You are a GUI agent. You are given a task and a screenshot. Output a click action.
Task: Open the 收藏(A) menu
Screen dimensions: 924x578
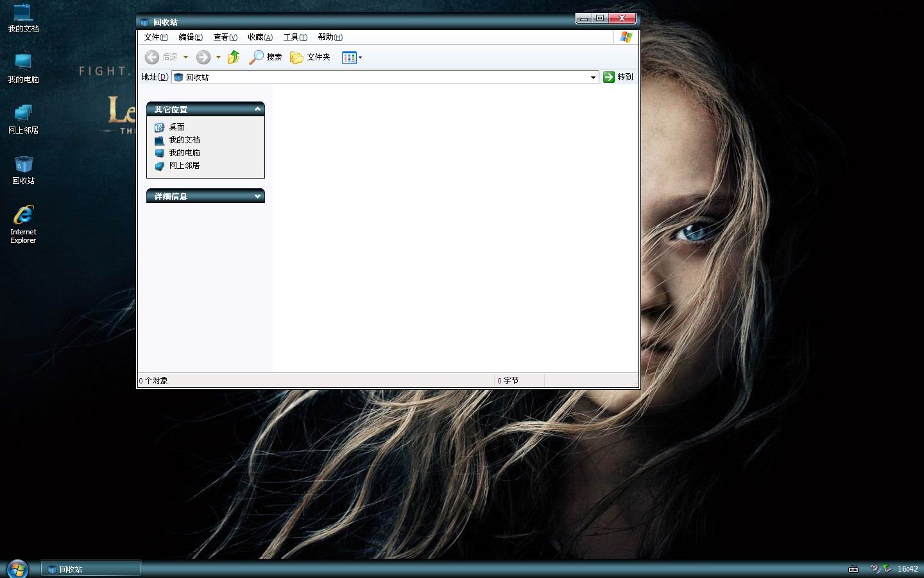pyautogui.click(x=260, y=37)
